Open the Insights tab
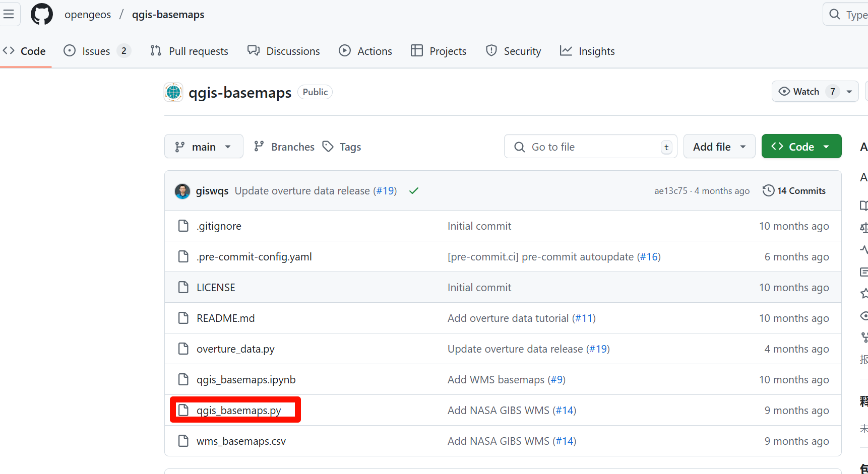Image resolution: width=868 pixels, height=474 pixels. tap(587, 51)
